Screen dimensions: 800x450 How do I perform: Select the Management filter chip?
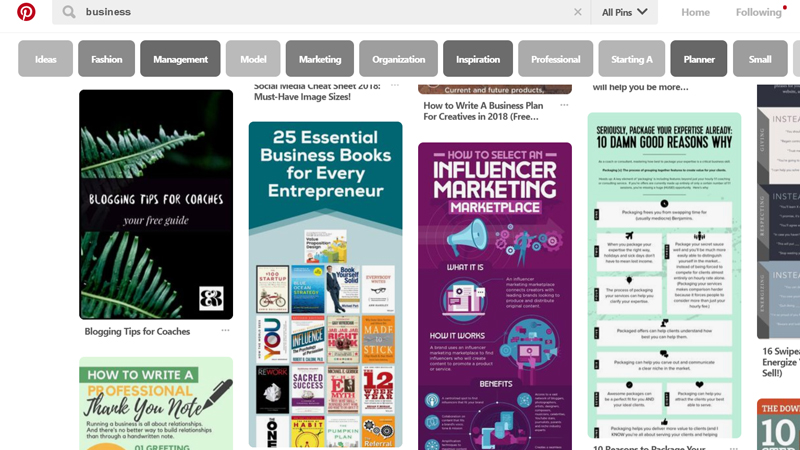[180, 59]
